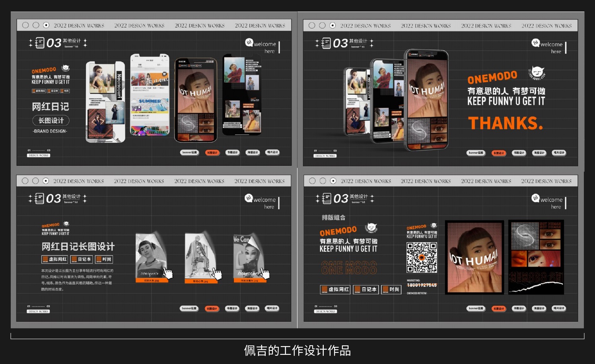Open last 2022 DESIGN WORKS tab on THANKS slide

pyautogui.click(x=546, y=26)
